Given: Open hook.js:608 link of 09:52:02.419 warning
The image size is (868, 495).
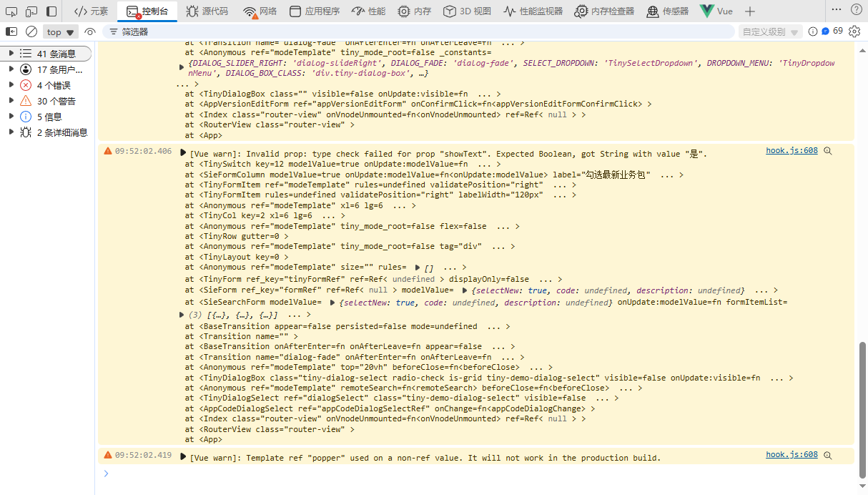Looking at the screenshot, I should 791,454.
